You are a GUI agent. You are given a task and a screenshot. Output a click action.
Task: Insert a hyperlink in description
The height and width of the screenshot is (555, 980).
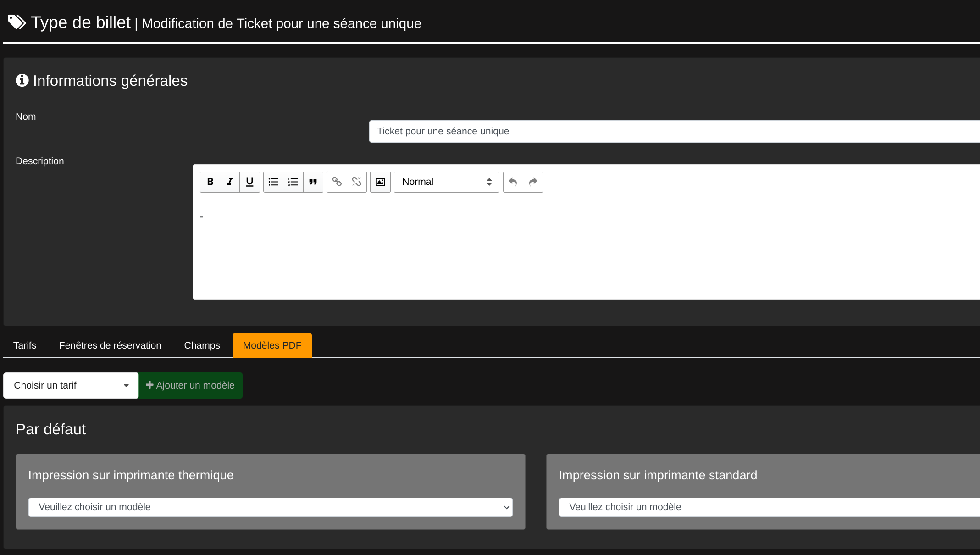pyautogui.click(x=337, y=182)
